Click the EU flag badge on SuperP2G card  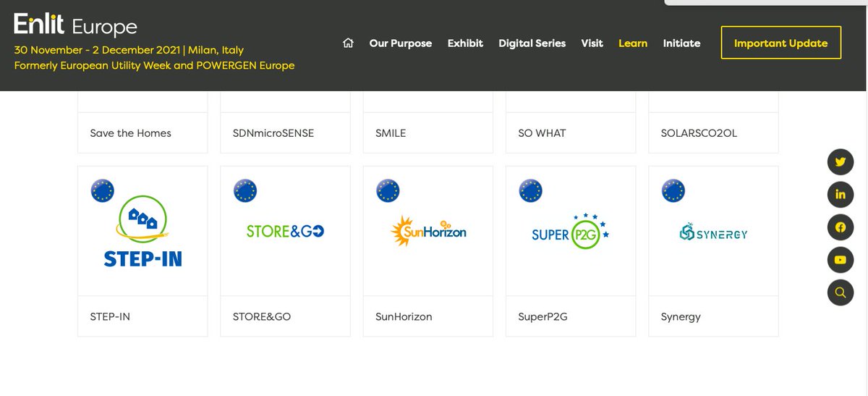(x=531, y=190)
